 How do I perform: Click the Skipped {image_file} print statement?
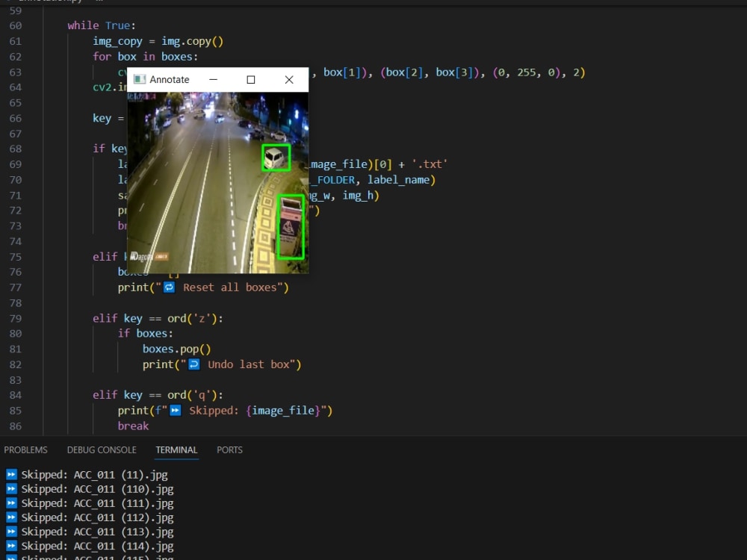coord(225,411)
